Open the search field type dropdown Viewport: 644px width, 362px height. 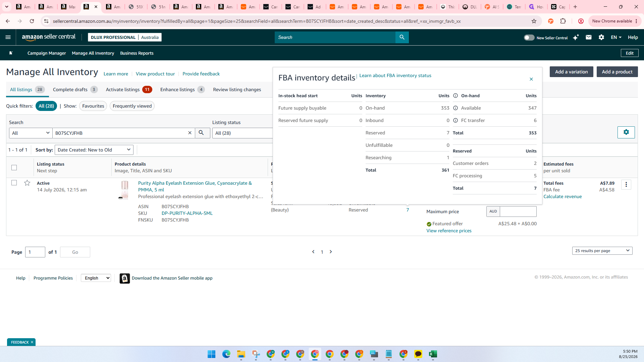click(x=31, y=133)
